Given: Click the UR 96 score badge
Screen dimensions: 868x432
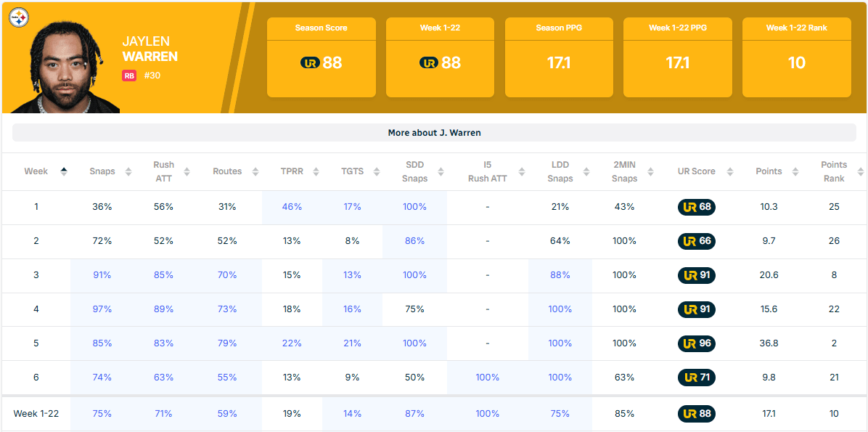Looking at the screenshot, I should click(x=697, y=343).
